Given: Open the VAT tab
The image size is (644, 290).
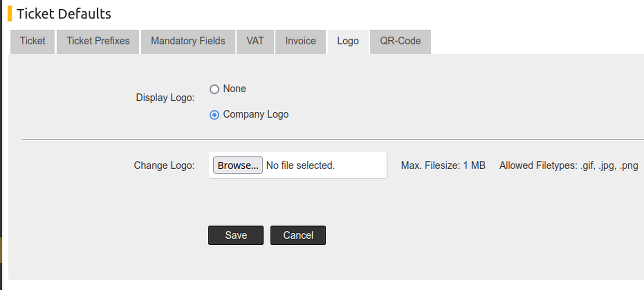Looking at the screenshot, I should click(255, 41).
